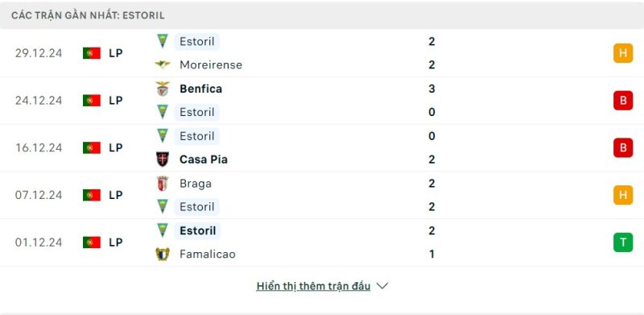
Task: Open the Benfica team name link
Action: click(200, 89)
